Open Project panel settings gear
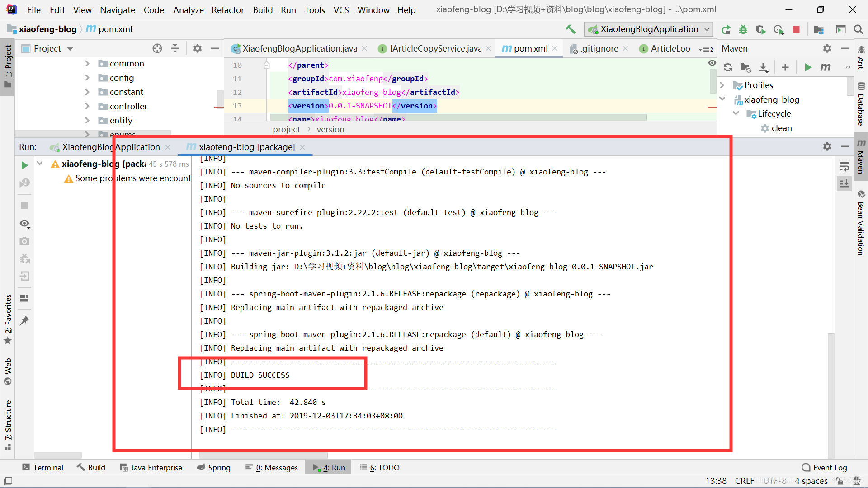868x488 pixels. [x=198, y=48]
